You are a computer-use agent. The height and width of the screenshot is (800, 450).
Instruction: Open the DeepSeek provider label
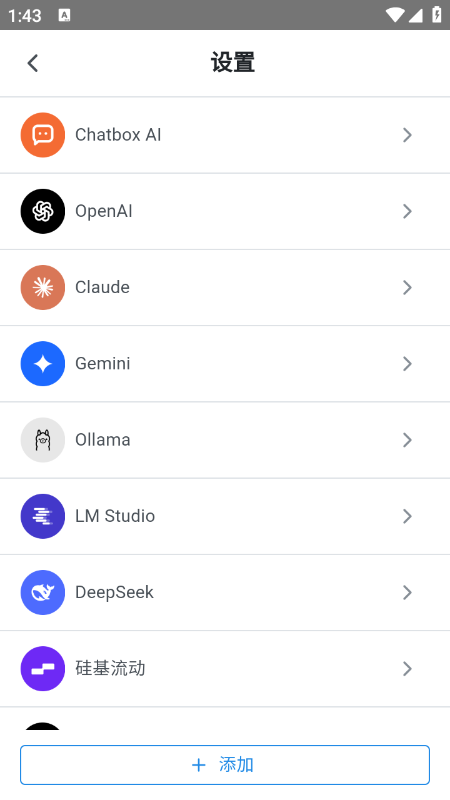click(x=114, y=592)
